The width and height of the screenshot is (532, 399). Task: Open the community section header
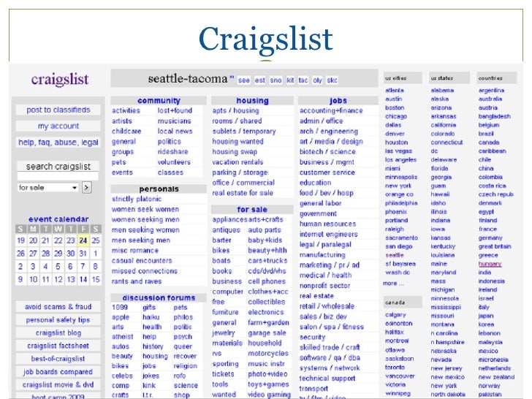point(159,101)
